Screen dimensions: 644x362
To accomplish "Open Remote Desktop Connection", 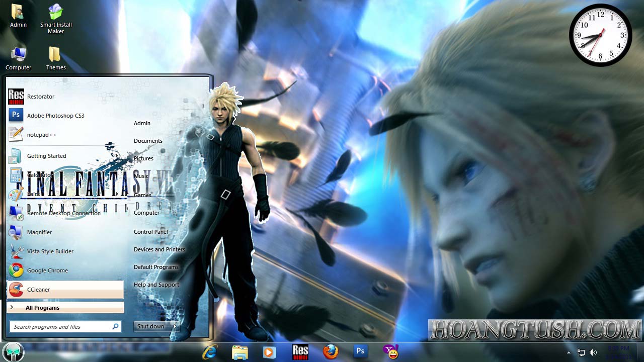I will click(63, 213).
